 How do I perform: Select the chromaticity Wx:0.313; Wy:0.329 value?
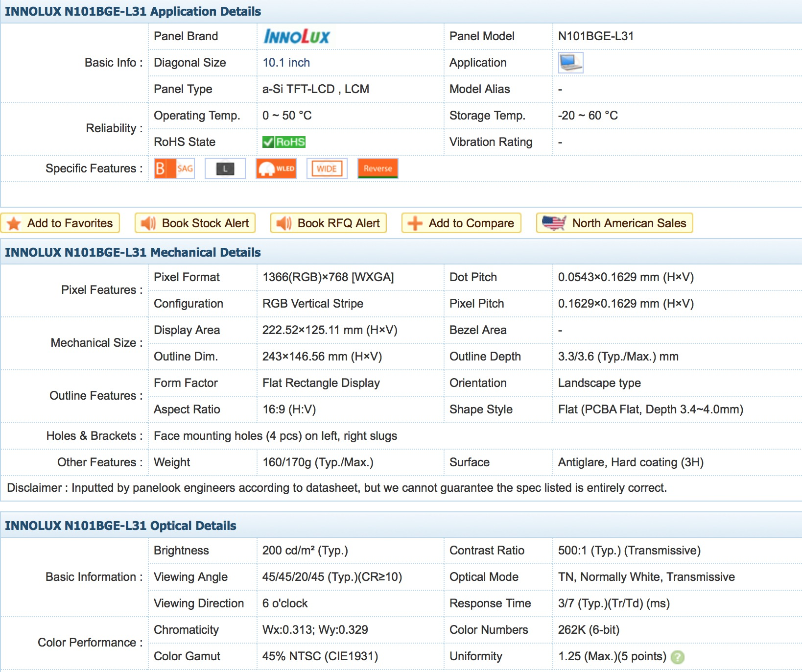tap(315, 630)
